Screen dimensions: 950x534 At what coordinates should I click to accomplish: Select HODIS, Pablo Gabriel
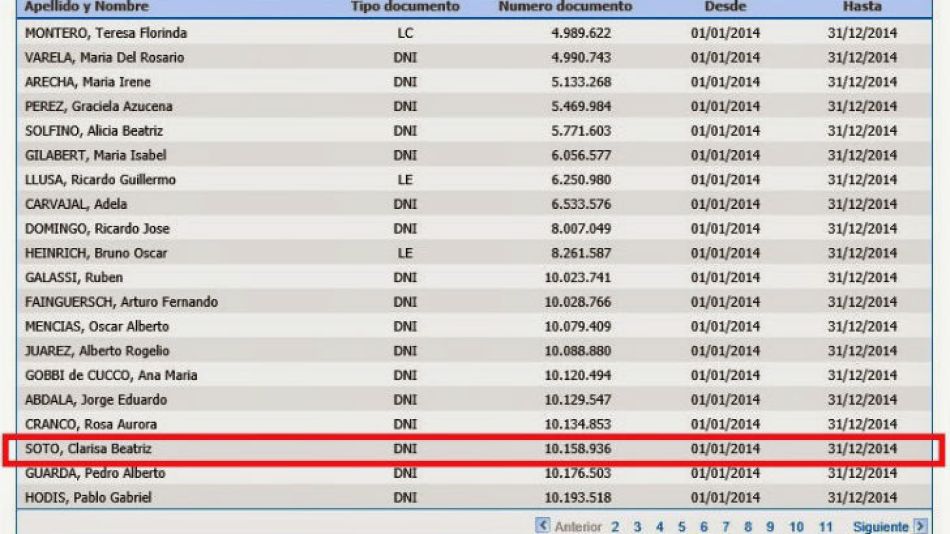point(88,498)
